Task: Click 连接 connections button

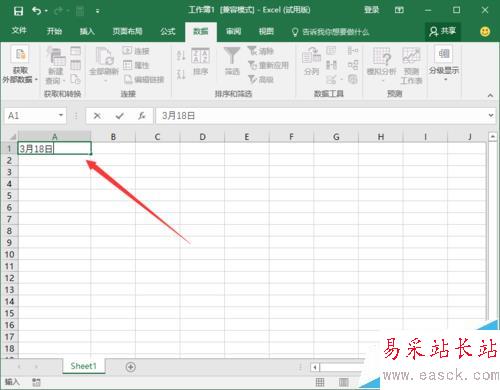Action: click(x=136, y=51)
